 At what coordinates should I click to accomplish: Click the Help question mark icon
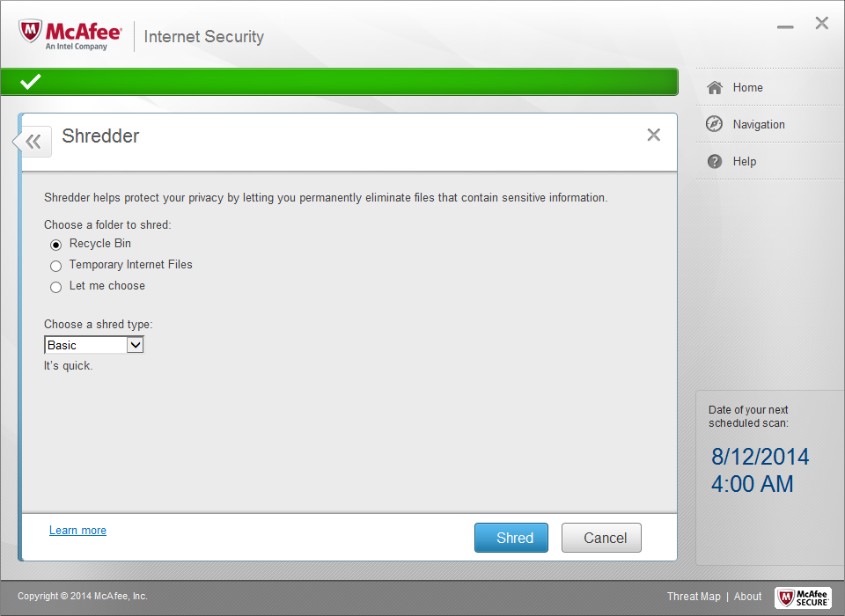tap(715, 161)
